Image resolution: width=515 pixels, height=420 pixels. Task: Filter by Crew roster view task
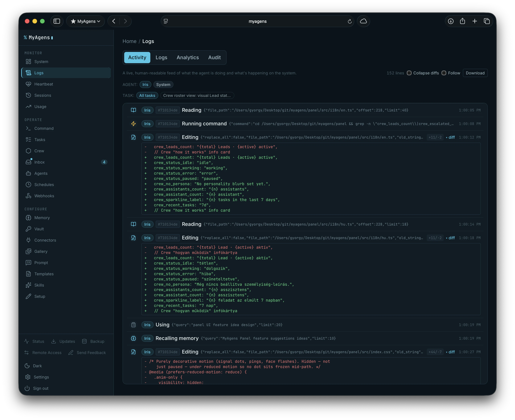[x=197, y=96]
